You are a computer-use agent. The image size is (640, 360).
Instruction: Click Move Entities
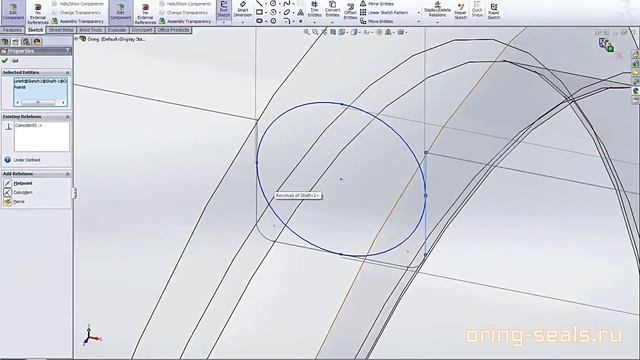pos(376,21)
